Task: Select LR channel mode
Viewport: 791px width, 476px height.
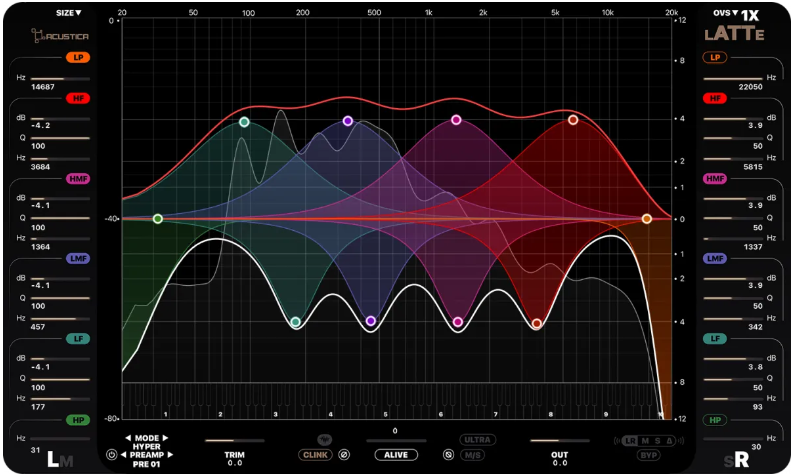Action: tap(631, 441)
